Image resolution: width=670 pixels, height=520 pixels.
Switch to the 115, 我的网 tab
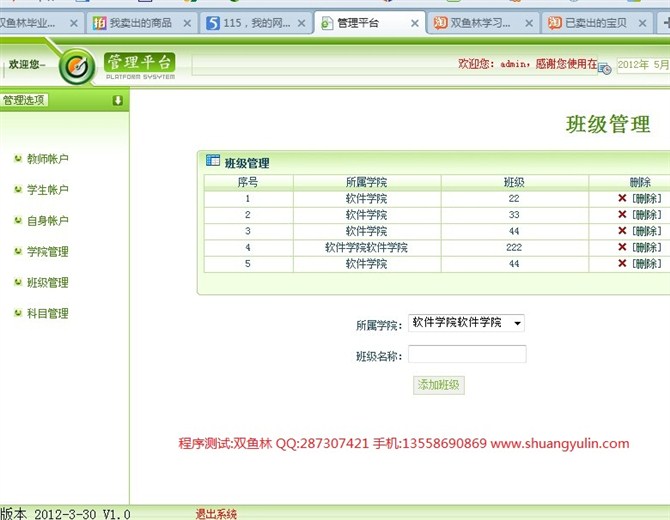point(256,23)
